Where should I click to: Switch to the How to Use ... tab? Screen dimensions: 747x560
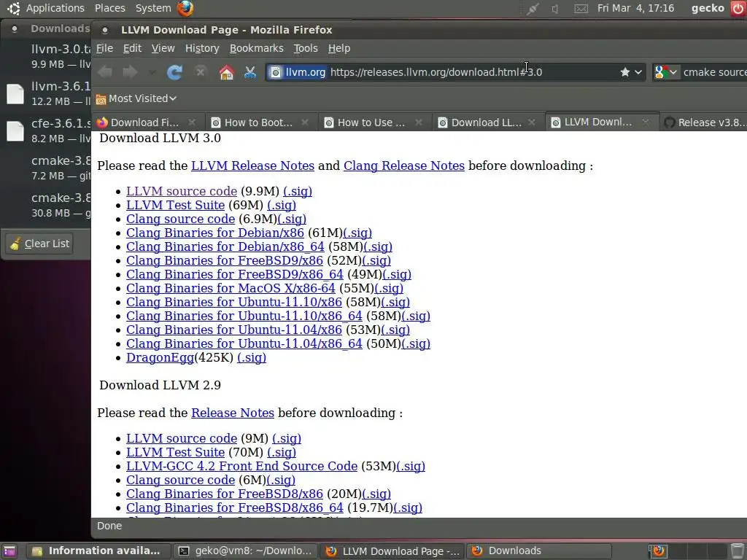pos(366,122)
